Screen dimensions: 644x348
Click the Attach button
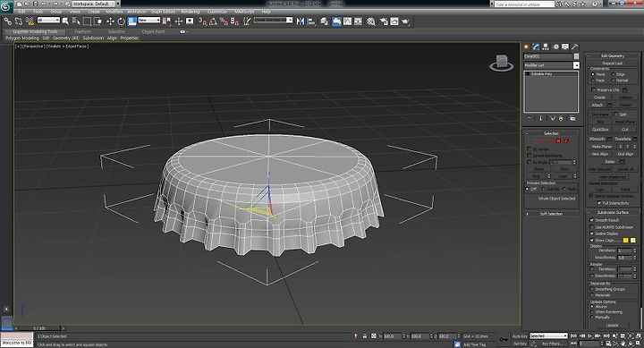[597, 105]
